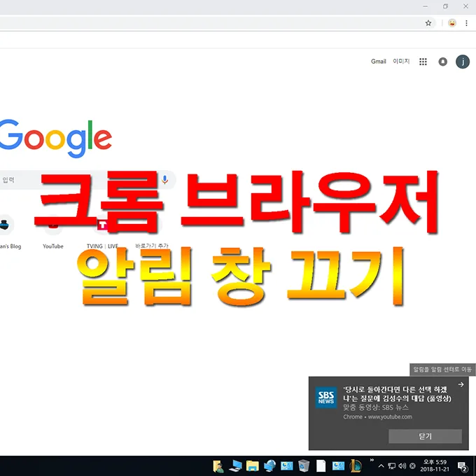Open notification titled '당시로 돌아간다면'
Viewport: 476px width, 476px height.
(x=397, y=394)
